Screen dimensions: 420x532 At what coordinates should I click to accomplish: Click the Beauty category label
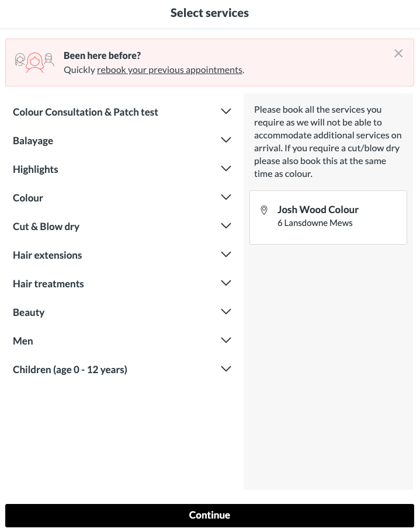pos(29,312)
